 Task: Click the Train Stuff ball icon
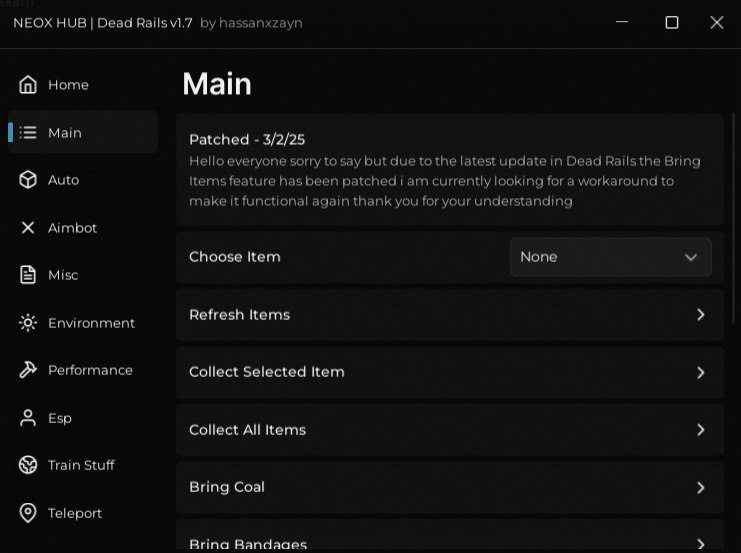(28, 465)
